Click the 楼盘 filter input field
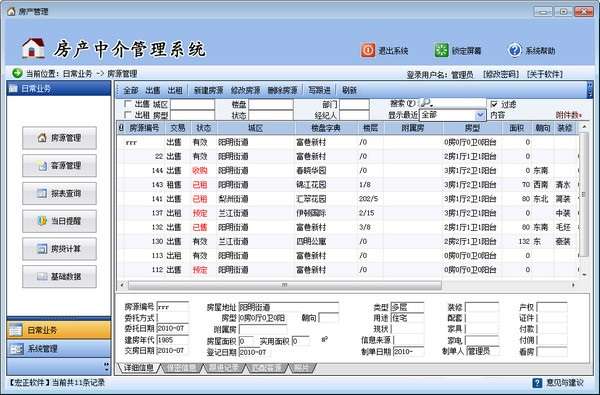The width and height of the screenshot is (600, 395). tap(271, 104)
